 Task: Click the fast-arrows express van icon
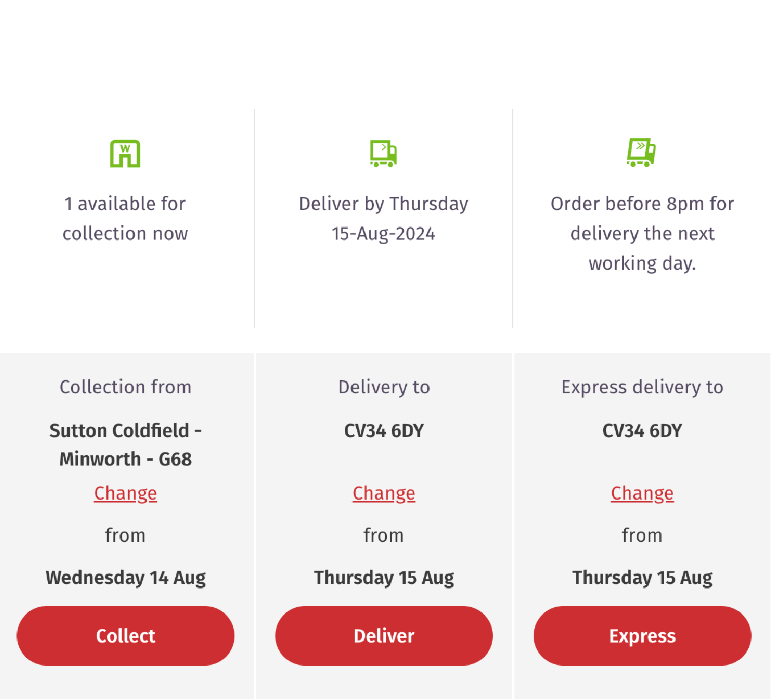[642, 153]
